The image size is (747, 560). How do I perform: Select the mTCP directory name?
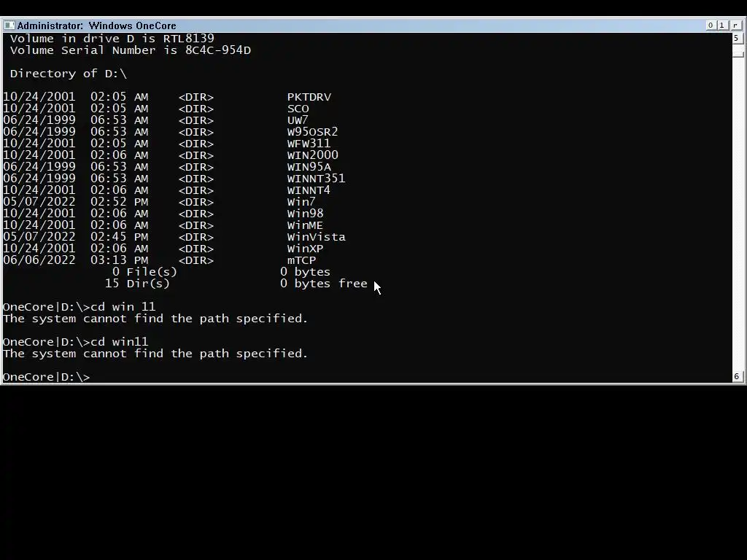click(x=301, y=260)
